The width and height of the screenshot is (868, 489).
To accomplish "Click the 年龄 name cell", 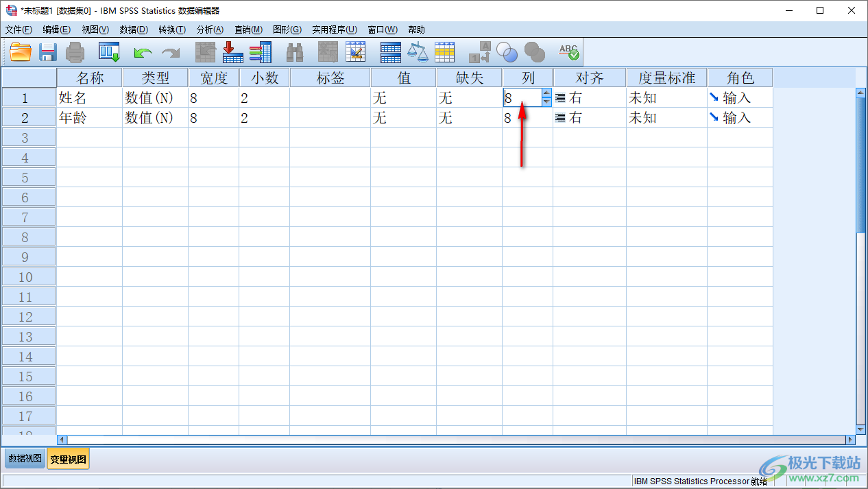I will click(x=89, y=117).
